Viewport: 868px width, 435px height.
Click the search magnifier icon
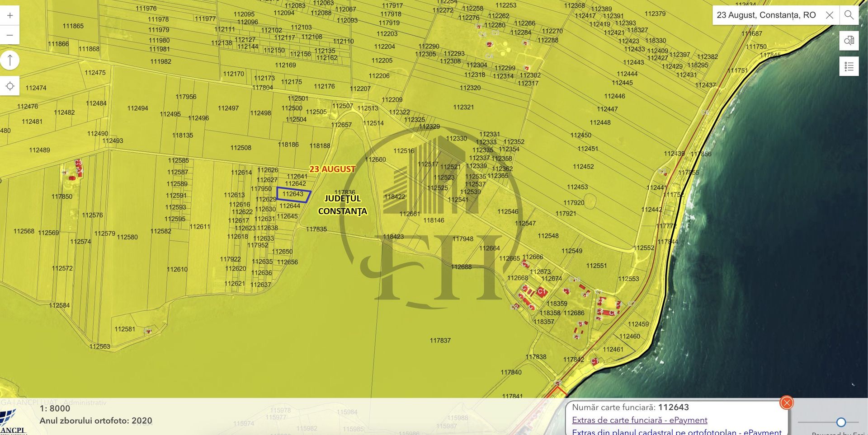click(849, 15)
